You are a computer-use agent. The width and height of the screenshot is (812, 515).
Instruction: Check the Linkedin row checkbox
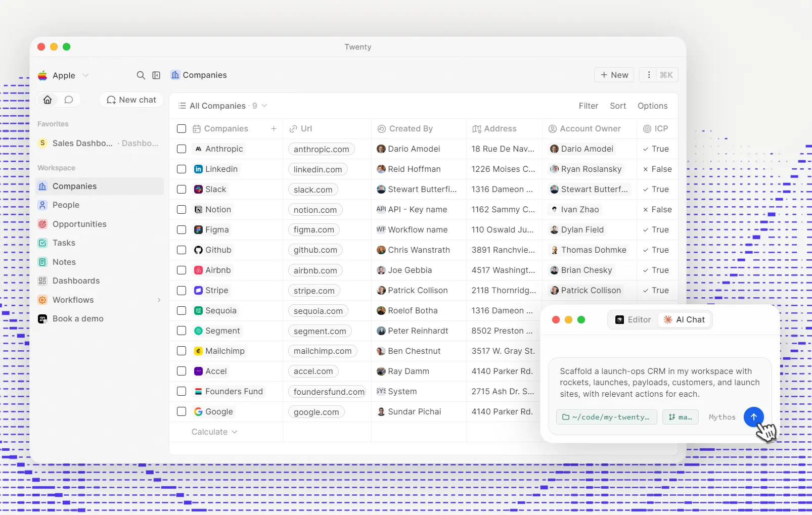(182, 169)
